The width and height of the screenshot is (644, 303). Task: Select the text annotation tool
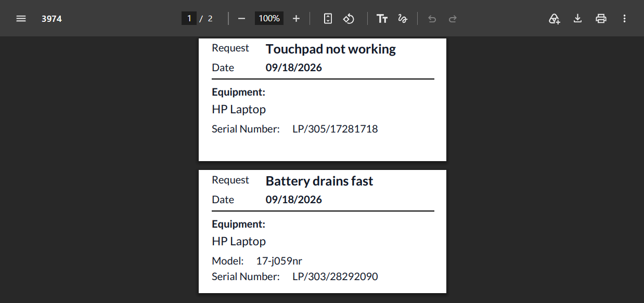(382, 19)
